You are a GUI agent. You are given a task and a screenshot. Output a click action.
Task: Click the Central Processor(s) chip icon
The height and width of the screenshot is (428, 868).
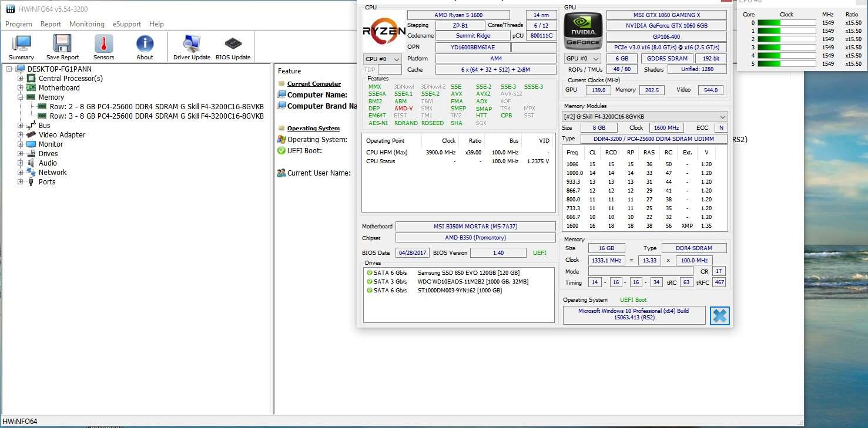pyautogui.click(x=32, y=78)
